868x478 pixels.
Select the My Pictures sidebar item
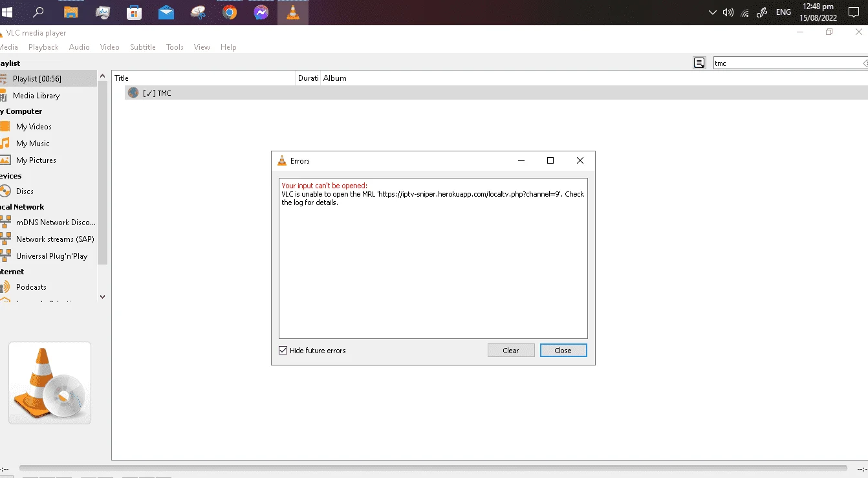pos(36,160)
